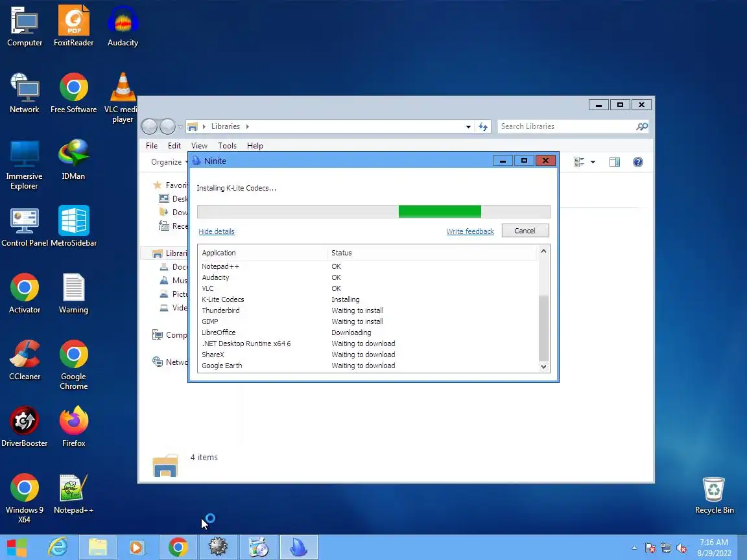Screen dimensions: 747x560
Task: Select the Google Earth row
Action: pos(368,366)
